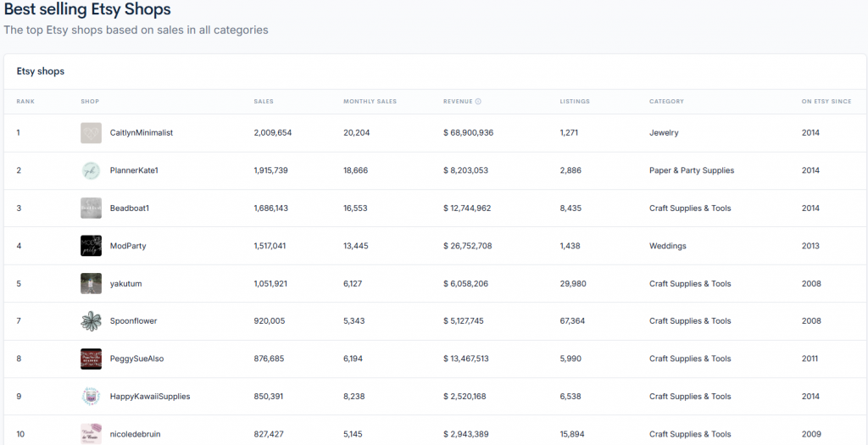Screen dimensions: 868x445
Task: Click the Listings column header
Action: [x=575, y=102]
